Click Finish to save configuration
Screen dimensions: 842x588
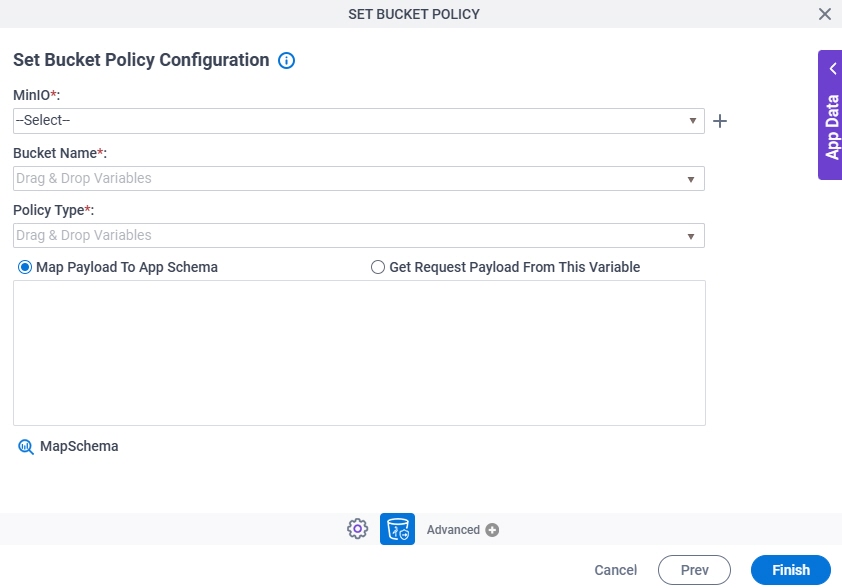[x=790, y=570]
